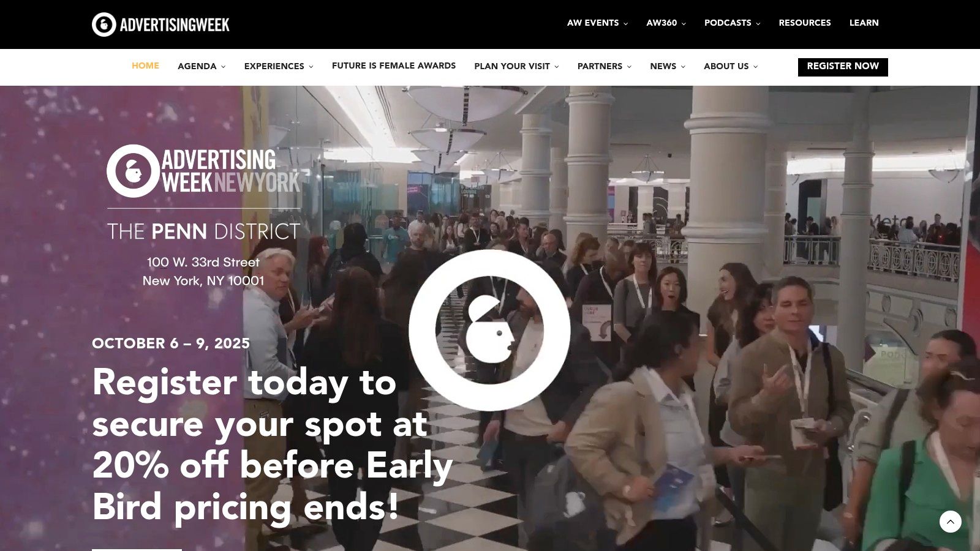
Task: Expand the Plan Your Visit menu
Action: 516,66
